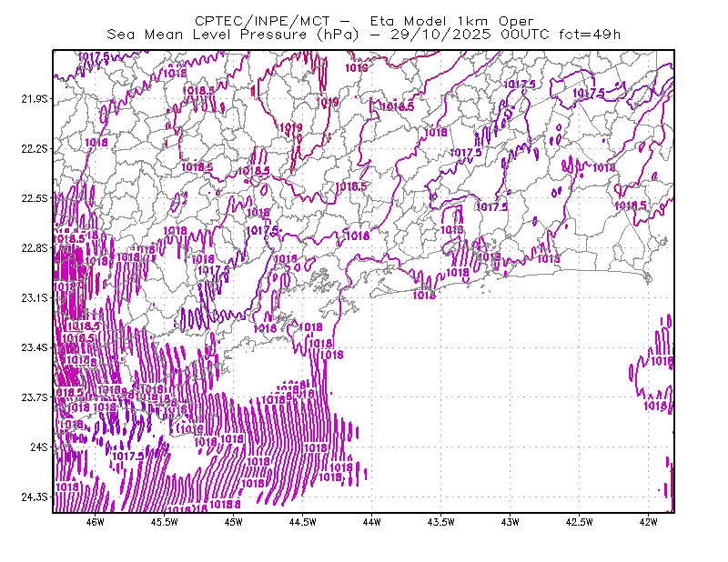
Task: Click the 44W longitude label
Action: click(372, 522)
